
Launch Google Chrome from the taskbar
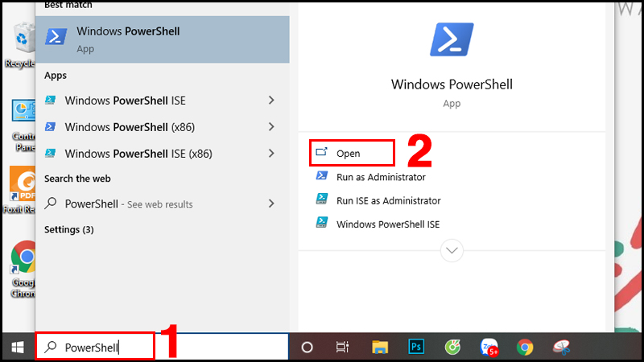click(x=525, y=348)
